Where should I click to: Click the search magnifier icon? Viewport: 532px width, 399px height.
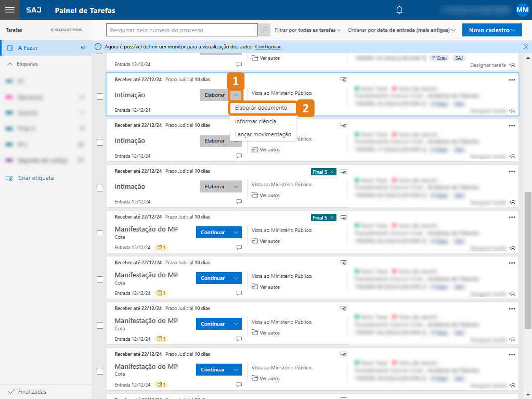[x=265, y=30]
